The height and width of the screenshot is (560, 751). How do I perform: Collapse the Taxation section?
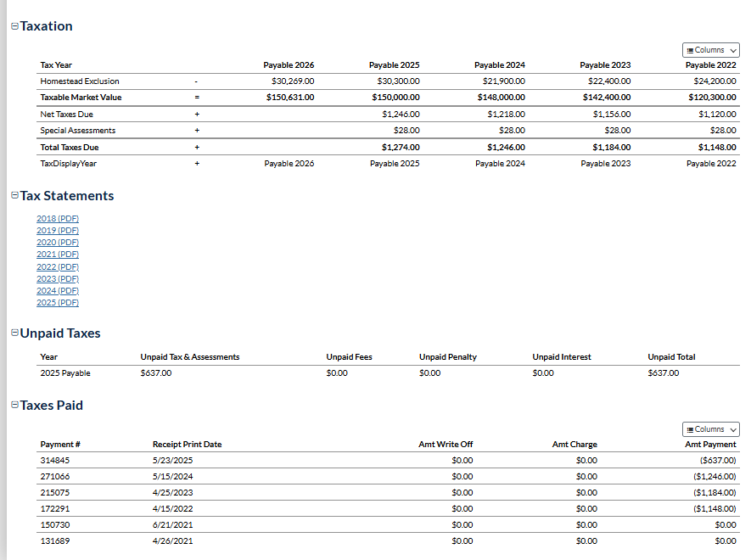(14, 26)
